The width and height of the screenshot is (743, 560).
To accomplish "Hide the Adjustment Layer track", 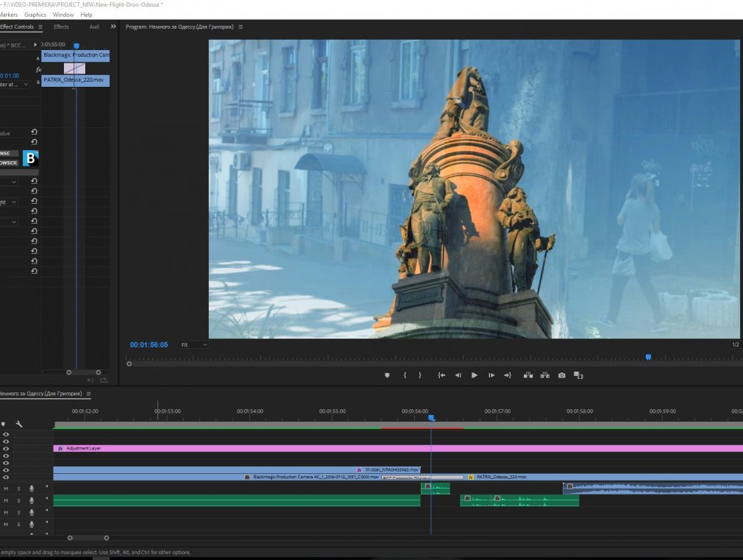I will [6, 449].
